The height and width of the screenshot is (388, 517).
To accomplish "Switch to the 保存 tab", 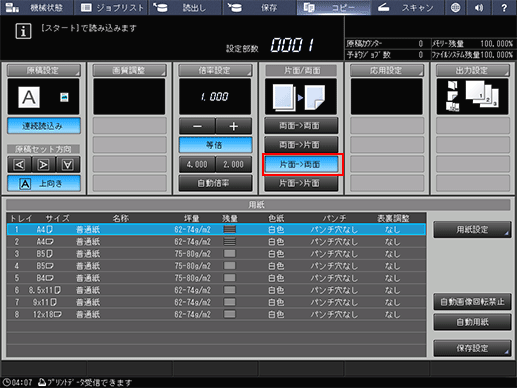I will click(x=260, y=8).
